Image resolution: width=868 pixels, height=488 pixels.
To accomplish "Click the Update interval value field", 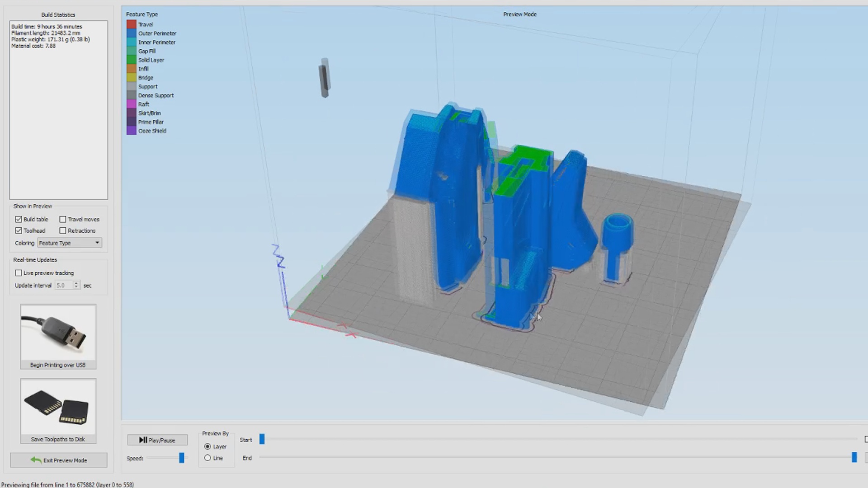I will [x=64, y=285].
